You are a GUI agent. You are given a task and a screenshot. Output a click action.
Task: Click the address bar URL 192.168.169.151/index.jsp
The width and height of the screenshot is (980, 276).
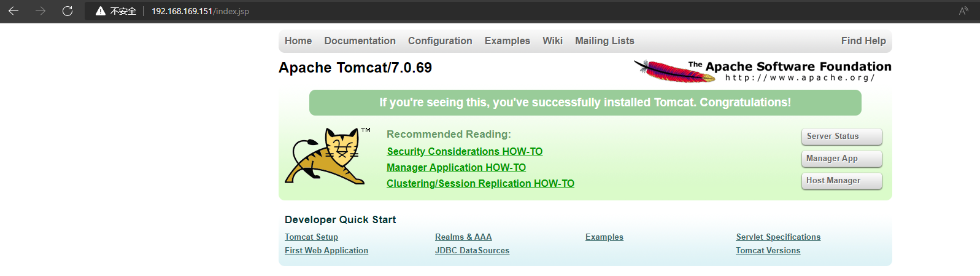200,11
